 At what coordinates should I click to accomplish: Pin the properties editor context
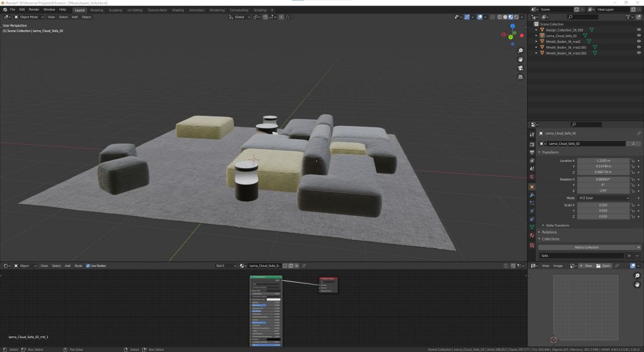click(638, 133)
